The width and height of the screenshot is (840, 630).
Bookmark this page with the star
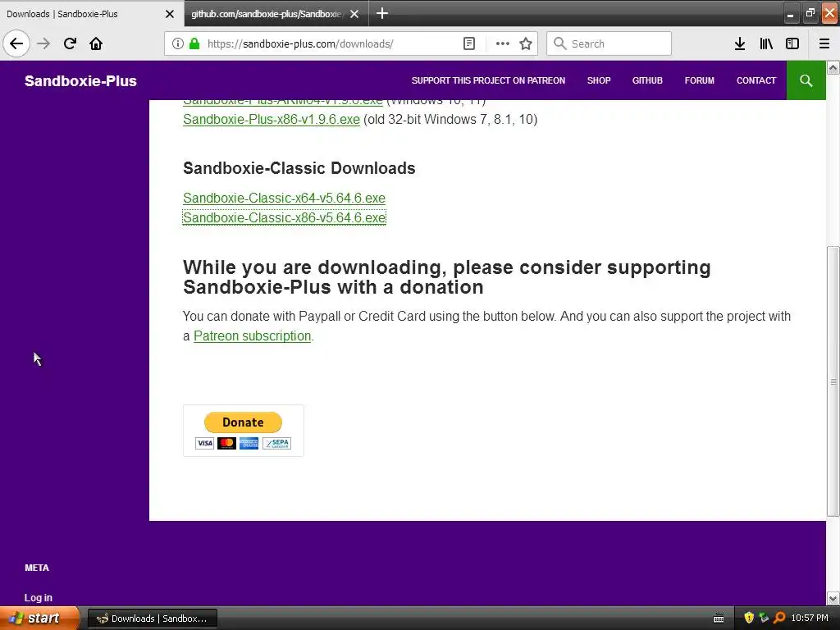[x=526, y=44]
